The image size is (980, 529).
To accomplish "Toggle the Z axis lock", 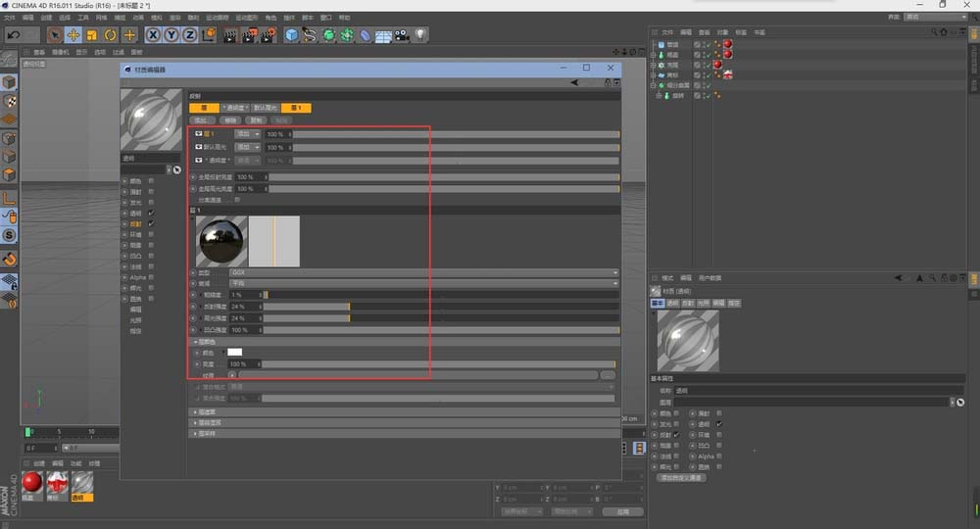I will tap(188, 35).
